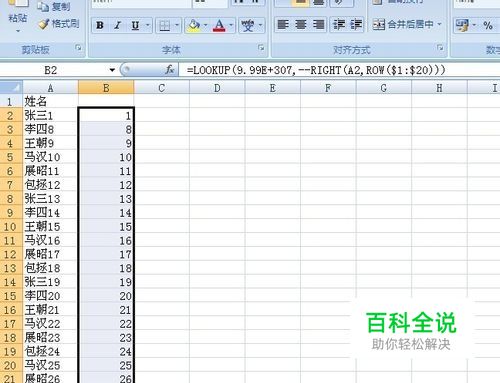Select cell B5 with value 10
The width and height of the screenshot is (500, 383).
point(106,157)
